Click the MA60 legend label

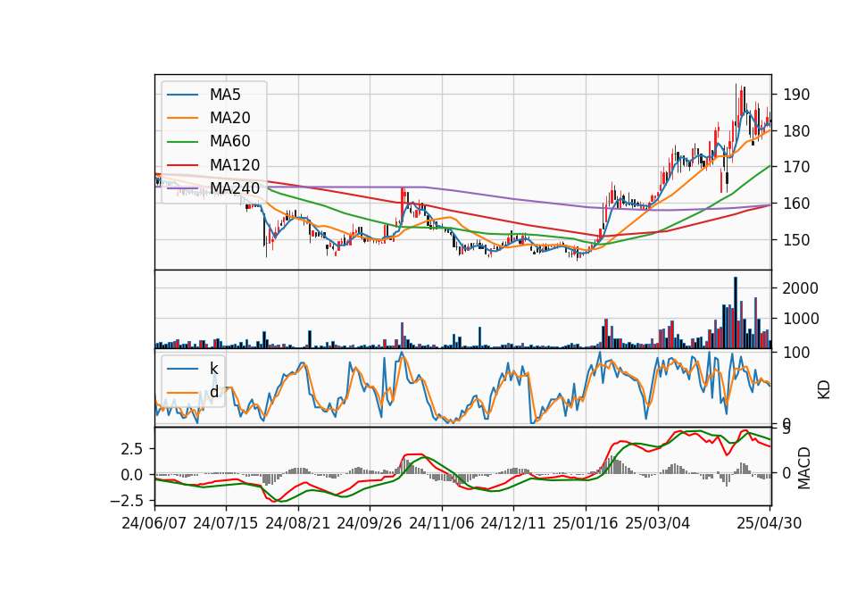point(229,142)
